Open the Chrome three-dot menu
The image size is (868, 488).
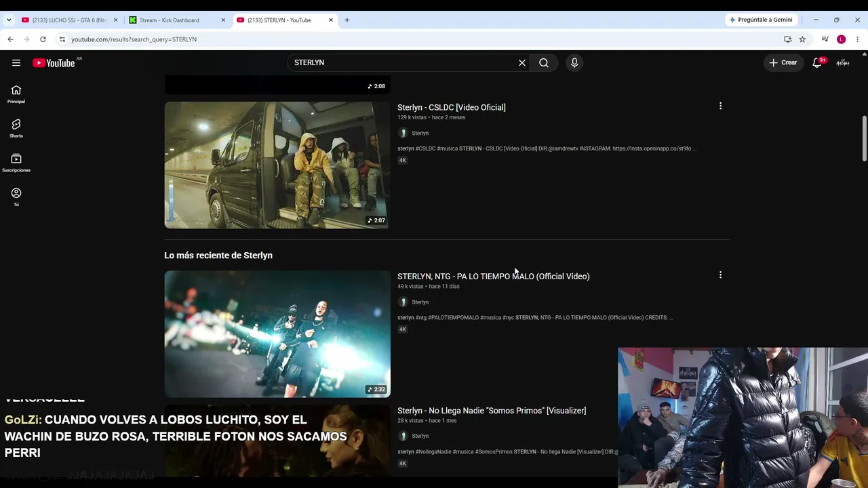[x=858, y=39]
